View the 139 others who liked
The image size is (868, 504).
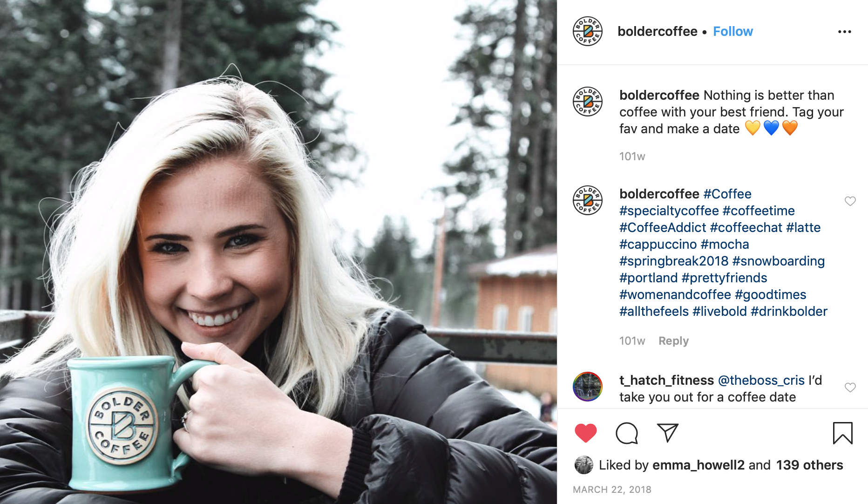(x=809, y=465)
